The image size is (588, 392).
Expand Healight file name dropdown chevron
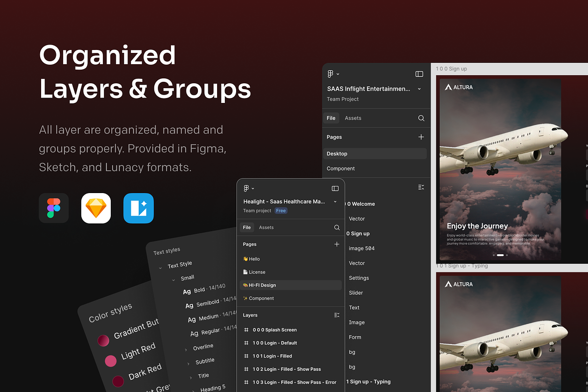point(335,201)
